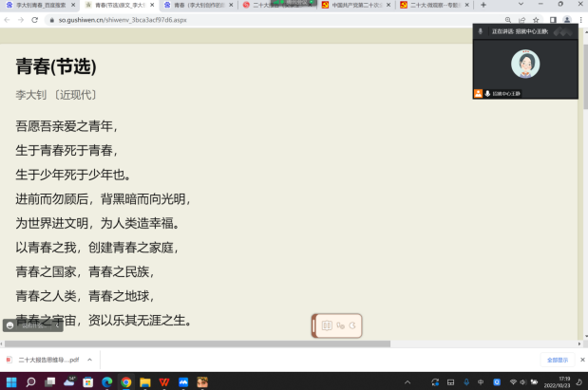Screen dimensions: 588x390
Task: Click the Windows Start button
Action: (x=9, y=381)
